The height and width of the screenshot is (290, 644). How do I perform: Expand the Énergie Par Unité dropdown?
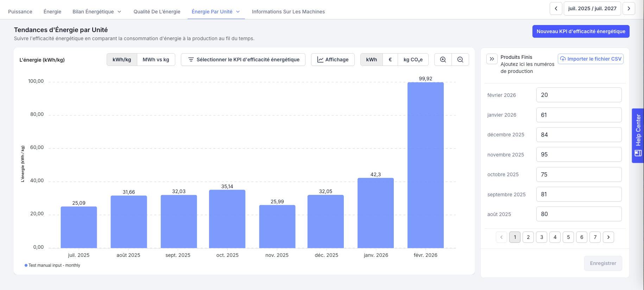coord(216,12)
